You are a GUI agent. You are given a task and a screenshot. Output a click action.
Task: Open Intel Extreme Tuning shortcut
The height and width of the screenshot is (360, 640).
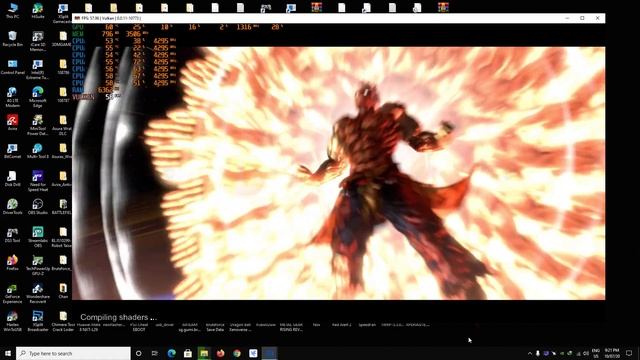(x=38, y=69)
